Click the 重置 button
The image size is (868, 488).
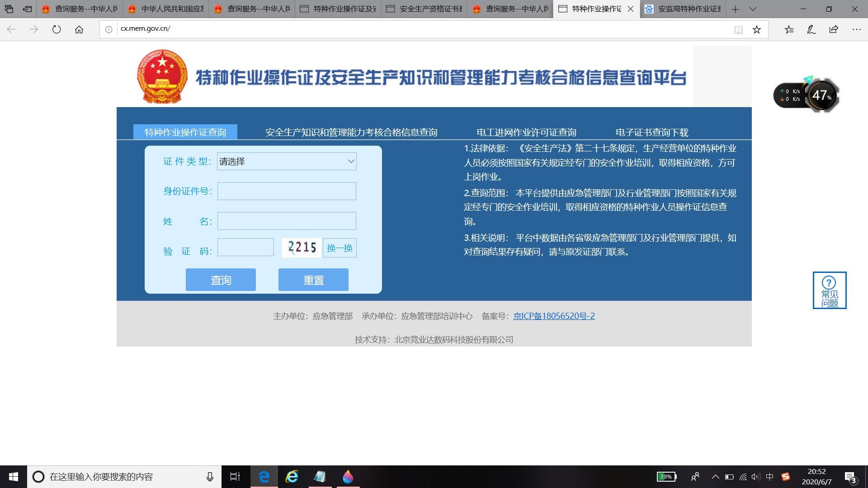coord(313,280)
